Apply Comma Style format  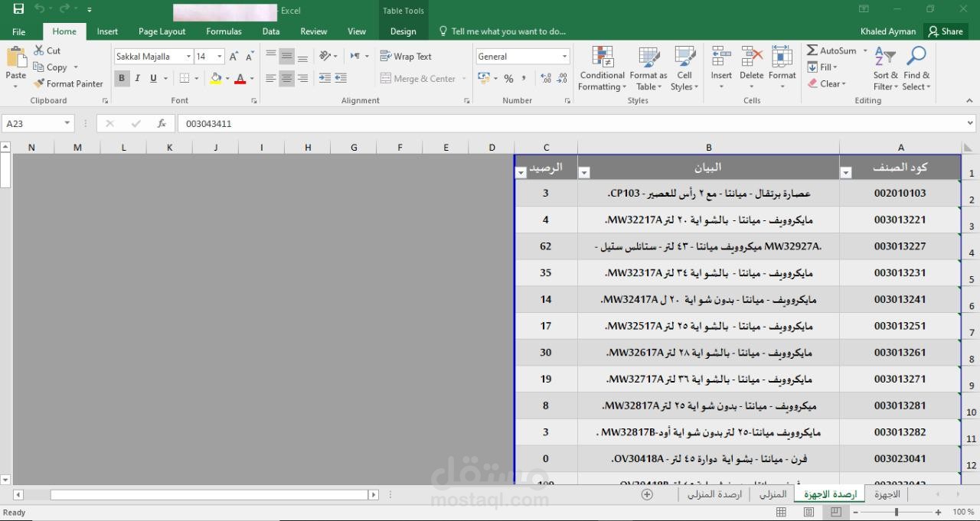click(x=524, y=79)
